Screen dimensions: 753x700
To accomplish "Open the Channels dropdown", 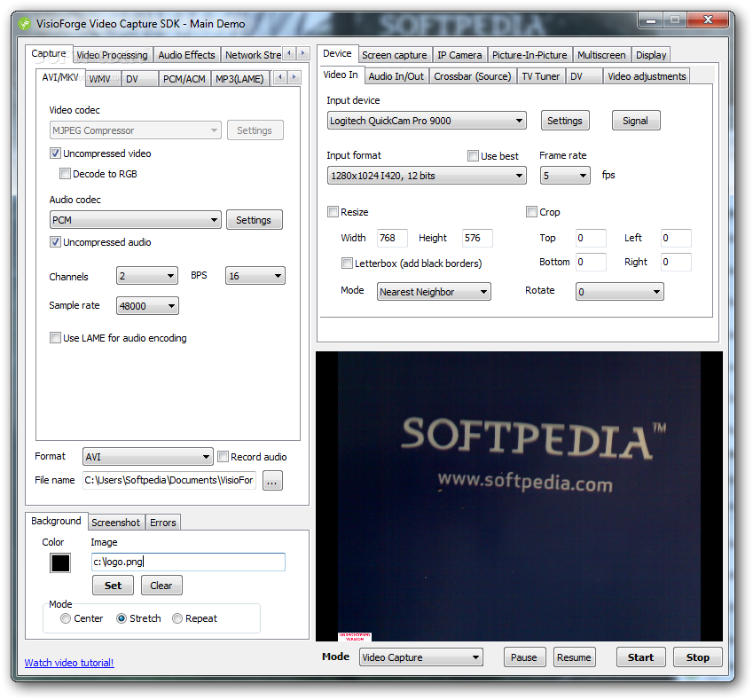I will click(147, 276).
